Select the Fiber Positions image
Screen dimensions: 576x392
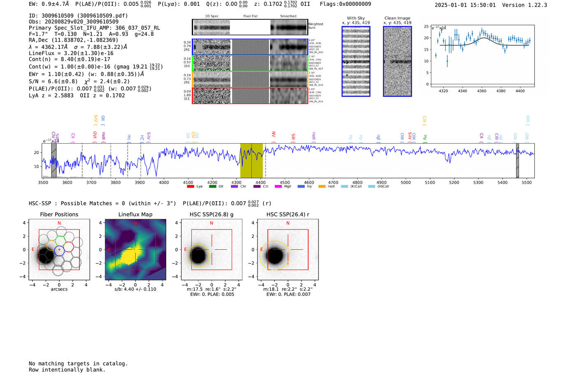point(59,249)
